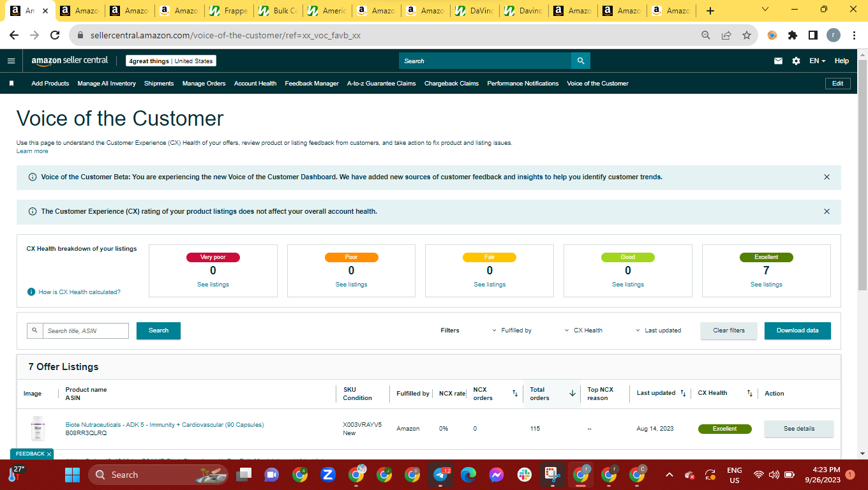This screenshot has height=490, width=868.
Task: Launch Slack from the taskbar
Action: (x=525, y=475)
